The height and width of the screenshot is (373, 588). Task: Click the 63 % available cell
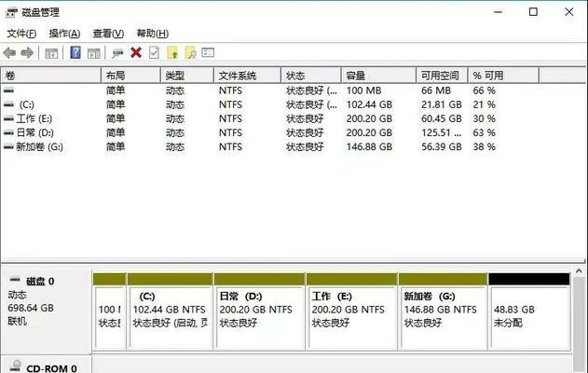pos(485,132)
